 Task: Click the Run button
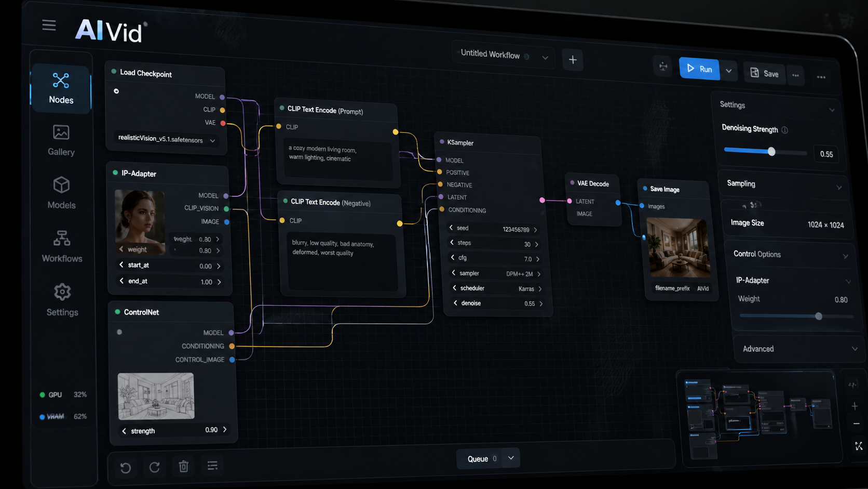[699, 69]
